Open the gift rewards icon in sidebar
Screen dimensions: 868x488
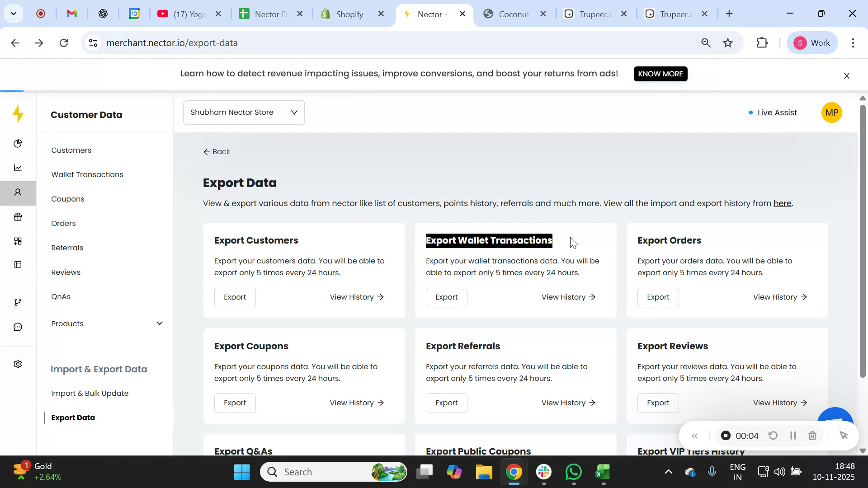18,217
